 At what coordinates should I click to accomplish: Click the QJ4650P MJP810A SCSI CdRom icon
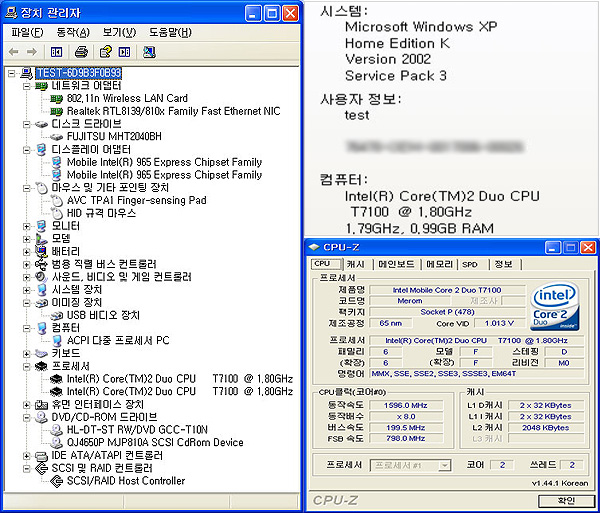(56, 443)
